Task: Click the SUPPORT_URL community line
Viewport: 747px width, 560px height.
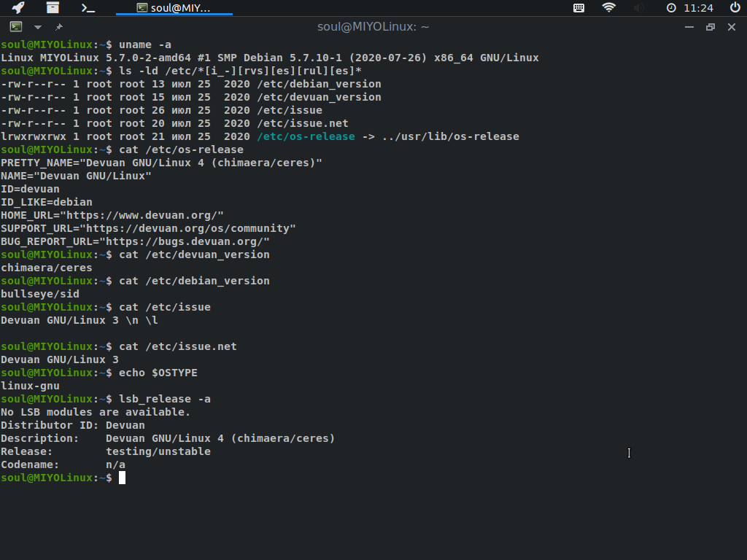Action: coord(149,228)
